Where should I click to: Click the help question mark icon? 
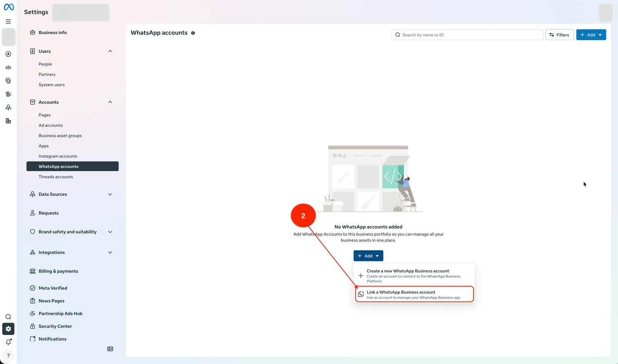pyautogui.click(x=8, y=356)
